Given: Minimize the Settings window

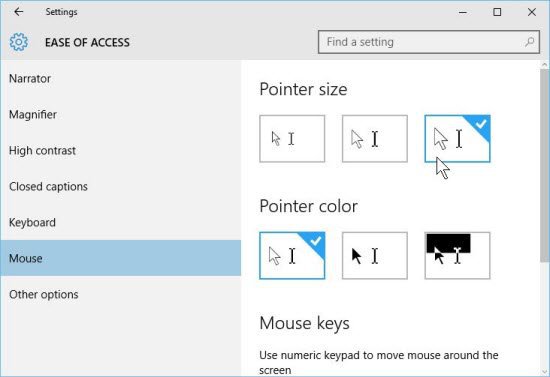Looking at the screenshot, I should (x=463, y=12).
